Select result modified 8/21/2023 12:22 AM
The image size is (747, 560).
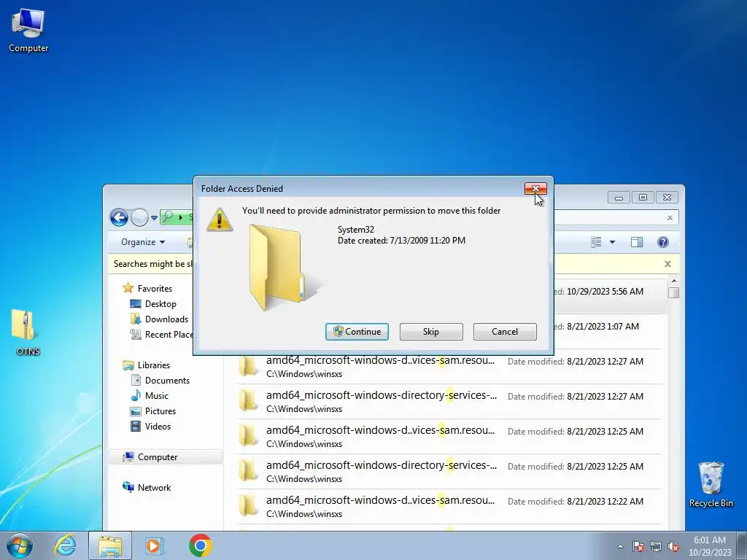tap(449, 506)
